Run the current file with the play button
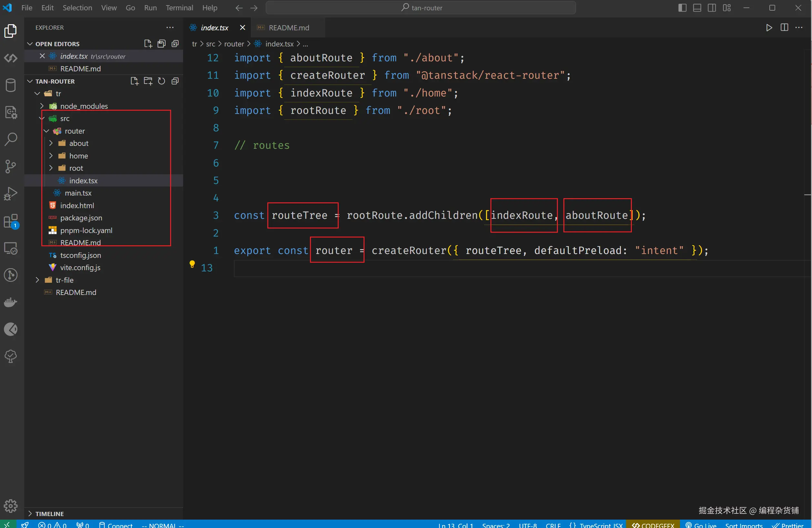 (769, 28)
